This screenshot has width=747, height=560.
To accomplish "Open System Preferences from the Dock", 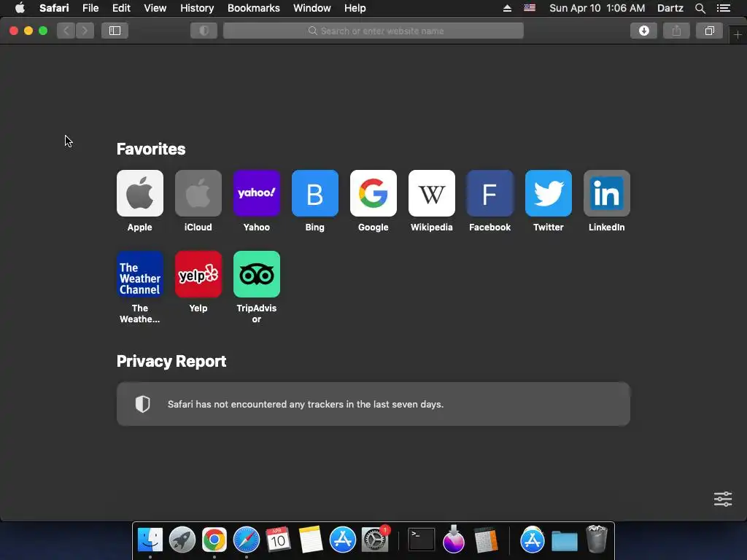I will pos(375,540).
